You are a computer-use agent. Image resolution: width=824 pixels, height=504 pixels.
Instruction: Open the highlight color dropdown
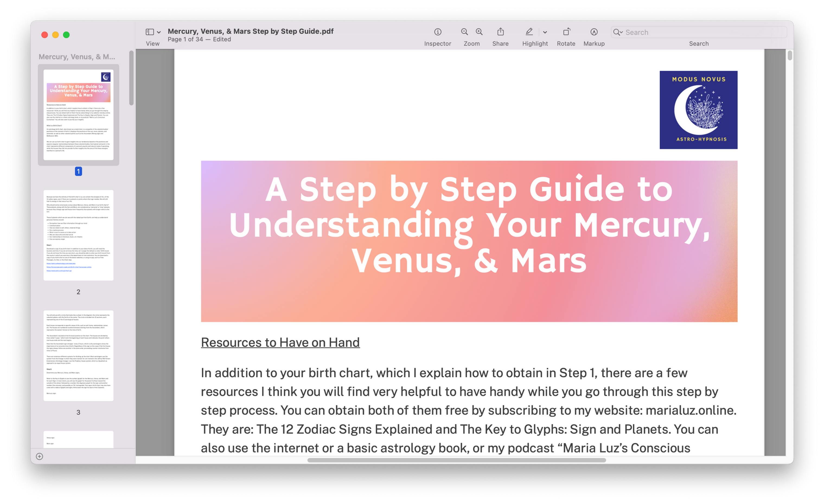(x=545, y=32)
